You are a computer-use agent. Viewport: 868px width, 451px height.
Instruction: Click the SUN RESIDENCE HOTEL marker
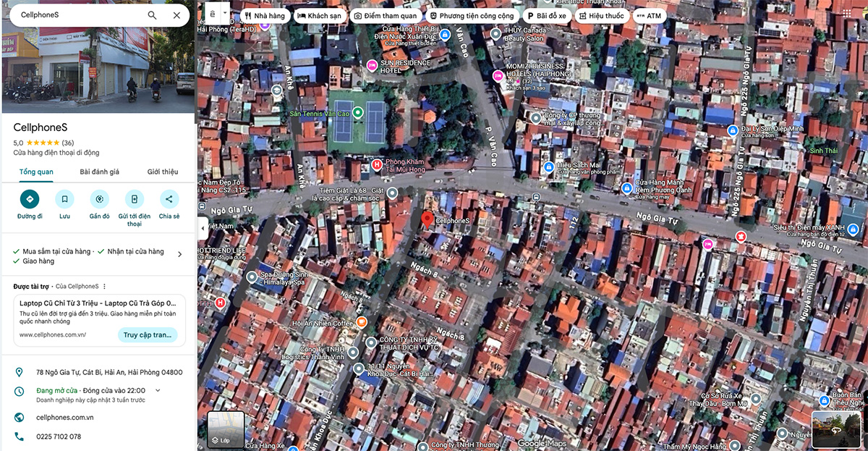click(373, 64)
